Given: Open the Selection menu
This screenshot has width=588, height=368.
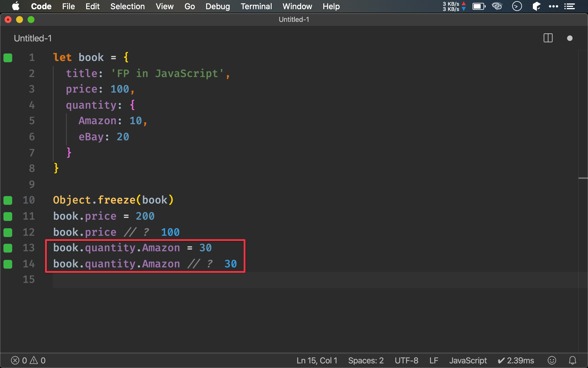Looking at the screenshot, I should [x=127, y=6].
